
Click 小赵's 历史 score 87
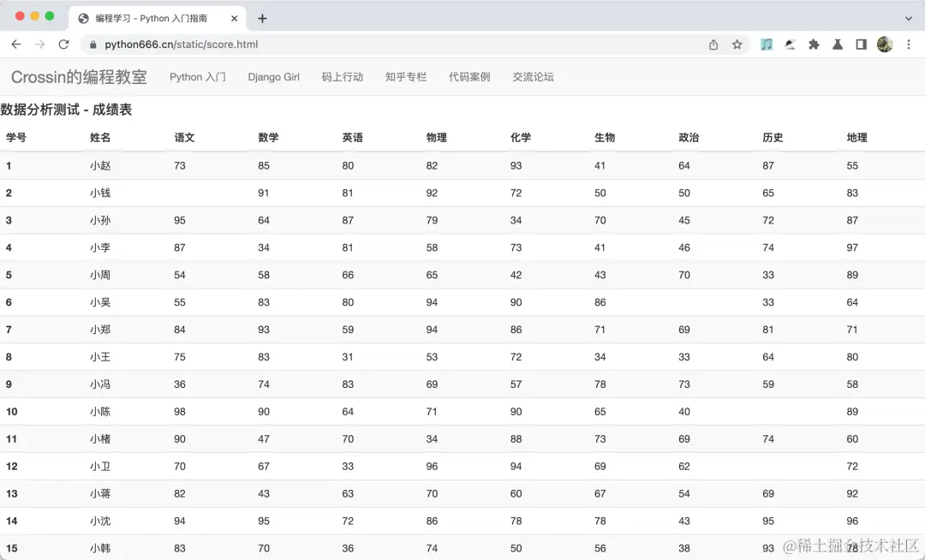(768, 165)
